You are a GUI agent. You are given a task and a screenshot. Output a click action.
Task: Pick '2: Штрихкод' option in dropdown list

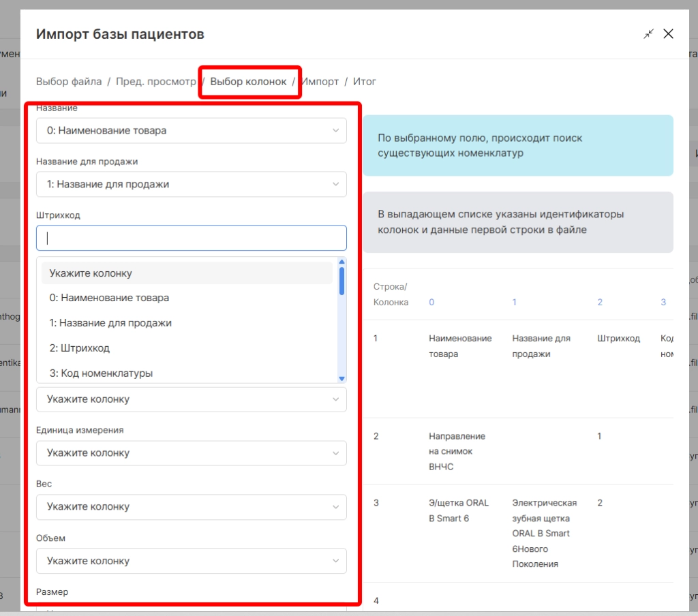80,348
